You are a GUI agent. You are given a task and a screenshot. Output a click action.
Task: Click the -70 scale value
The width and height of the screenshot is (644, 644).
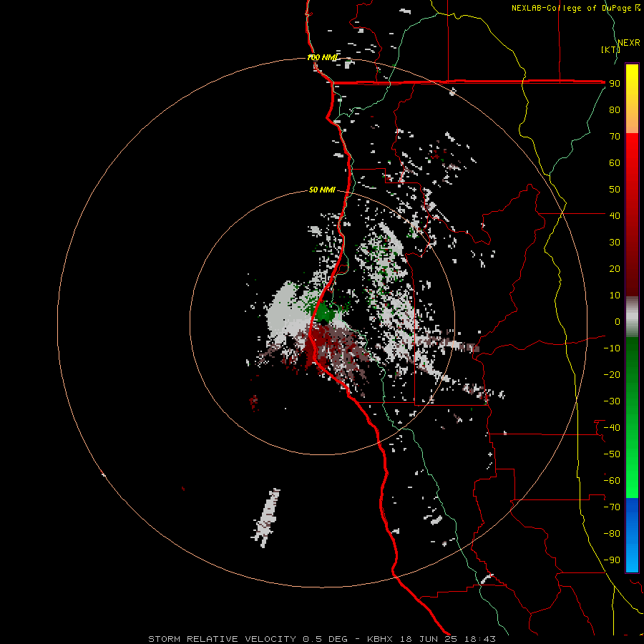(x=612, y=507)
